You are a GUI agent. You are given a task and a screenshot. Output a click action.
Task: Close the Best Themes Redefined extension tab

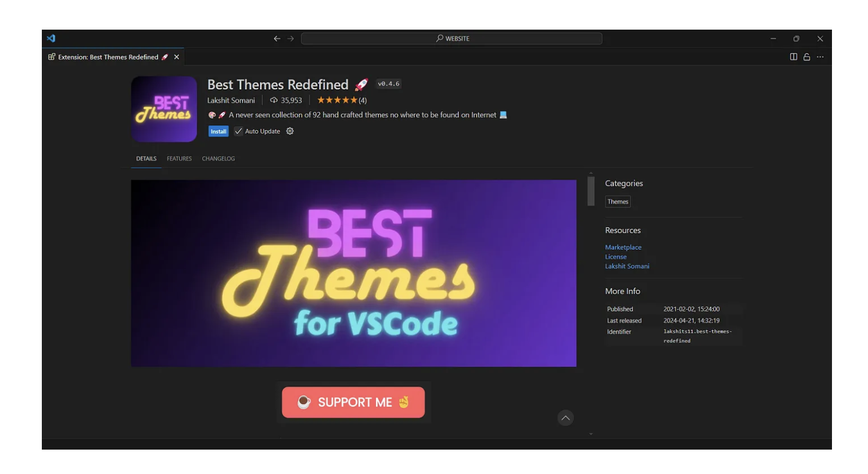(x=177, y=57)
